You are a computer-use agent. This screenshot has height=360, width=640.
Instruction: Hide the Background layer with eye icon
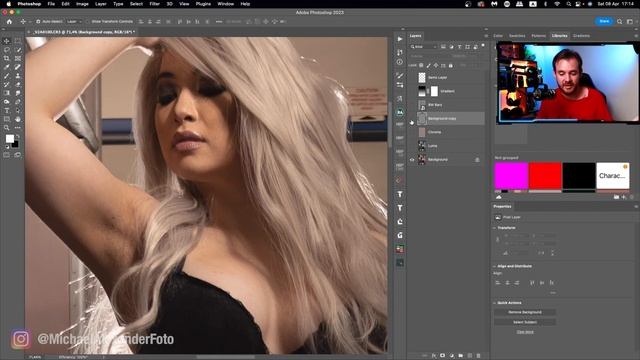tap(412, 160)
